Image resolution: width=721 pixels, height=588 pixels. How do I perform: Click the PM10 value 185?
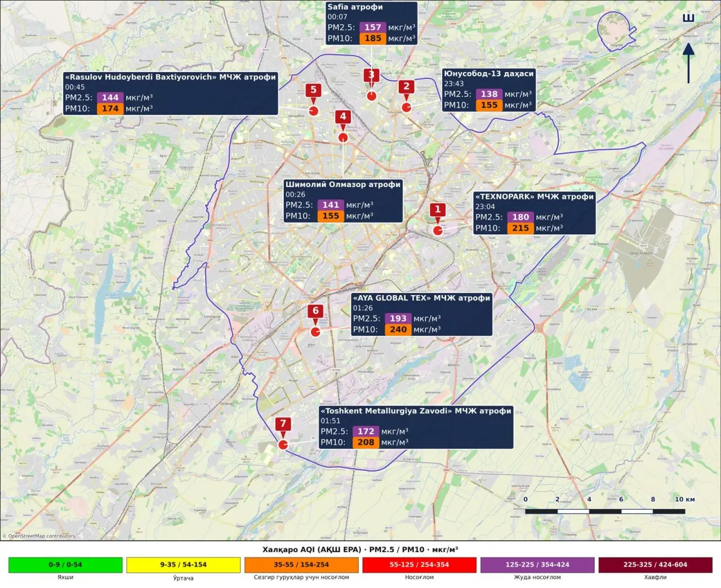[x=372, y=38]
